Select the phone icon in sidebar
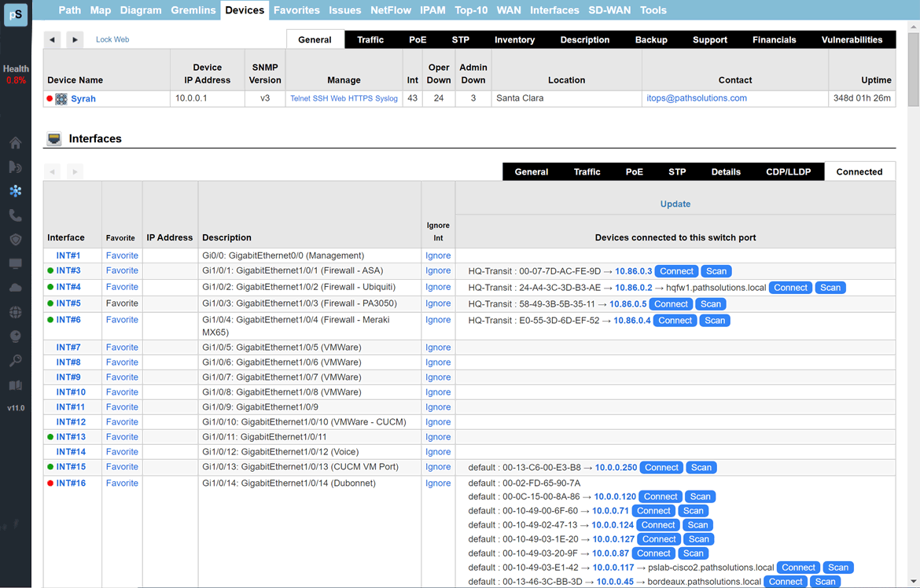Screen dimensions: 920x588 point(16,215)
